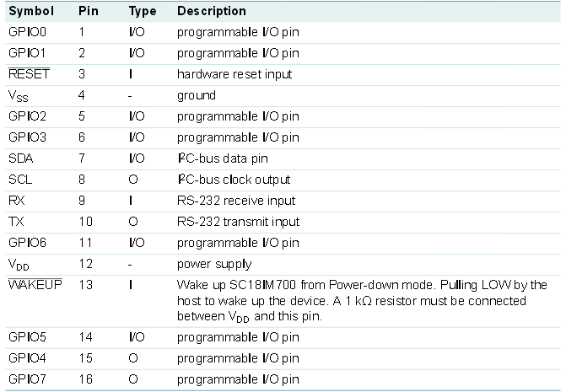Viewport: 566px width, 392px height.
Task: Click the TX symbol cell
Action: point(17,222)
